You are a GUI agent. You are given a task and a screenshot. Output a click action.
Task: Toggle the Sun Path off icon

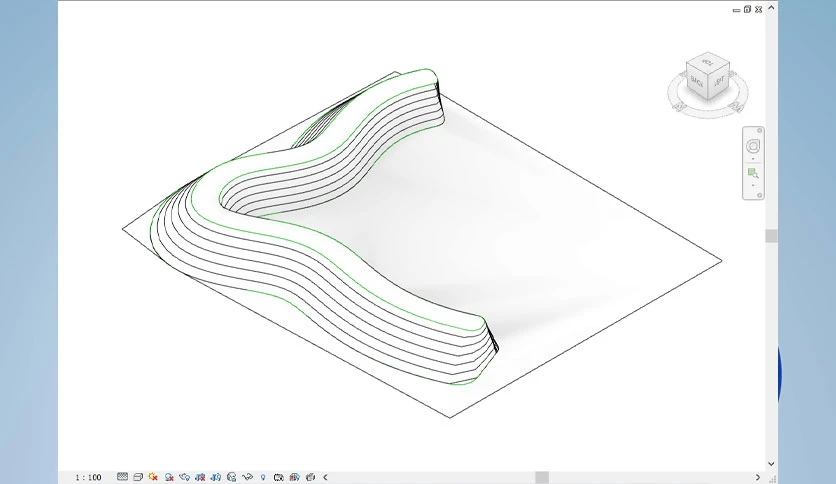point(153,477)
